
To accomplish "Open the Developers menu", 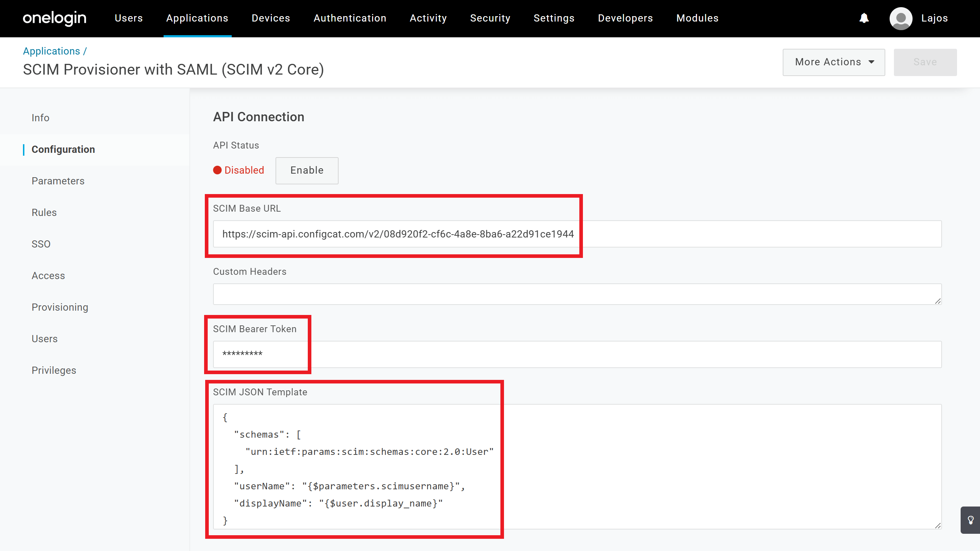I will 625,18.
